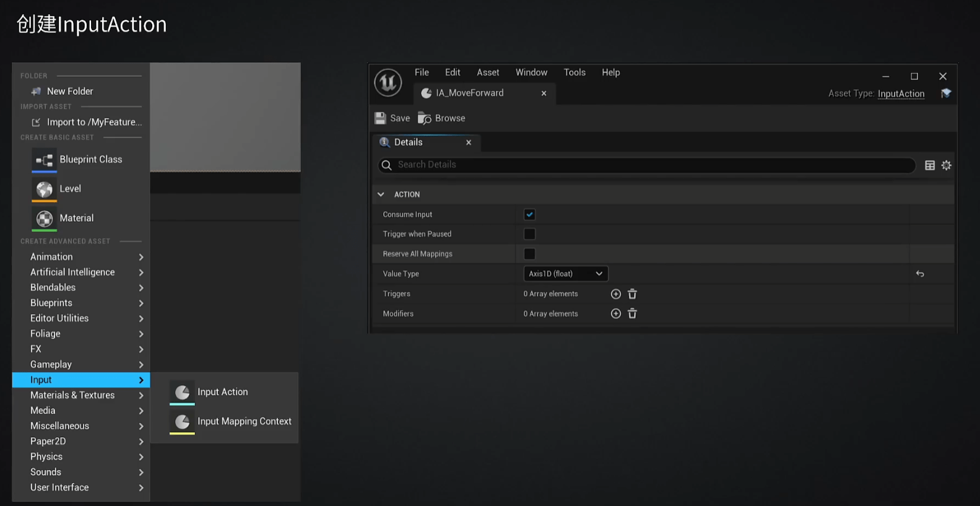Viewport: 980px width, 506px height.
Task: Open Details panel settings gear
Action: [x=946, y=165]
